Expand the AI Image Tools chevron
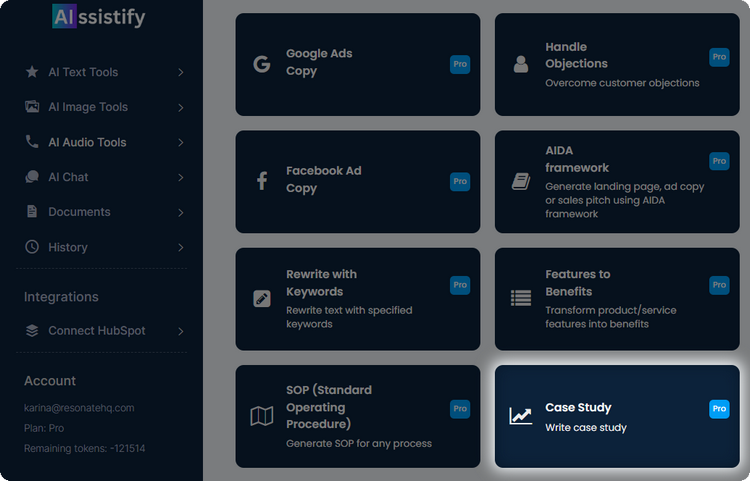The width and height of the screenshot is (750, 481). (181, 107)
